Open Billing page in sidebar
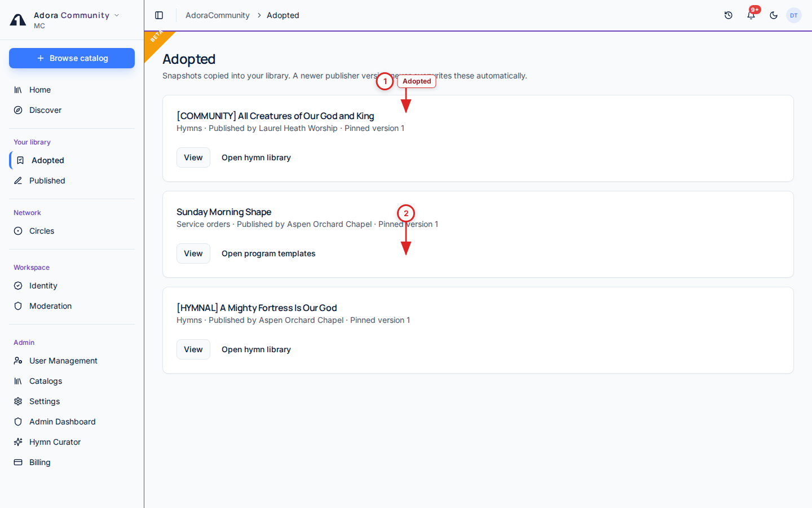The width and height of the screenshot is (812, 508). point(72,462)
